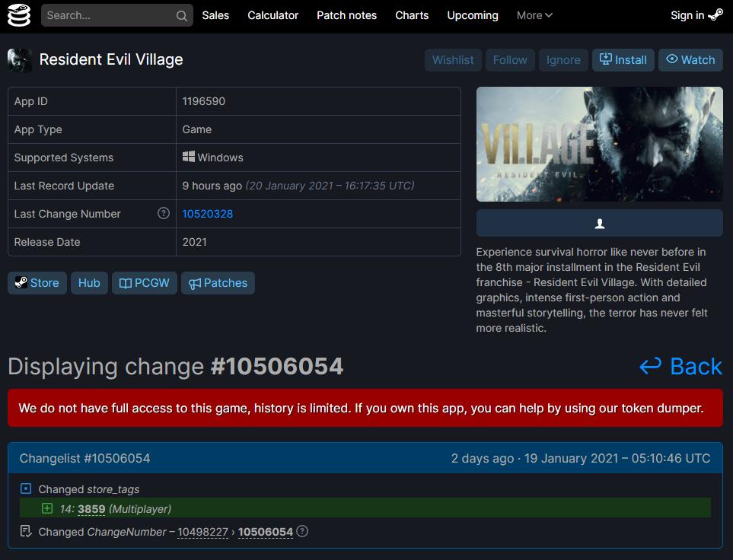Image resolution: width=733 pixels, height=560 pixels.
Task: Open the Sales menu item
Action: pyautogui.click(x=215, y=15)
